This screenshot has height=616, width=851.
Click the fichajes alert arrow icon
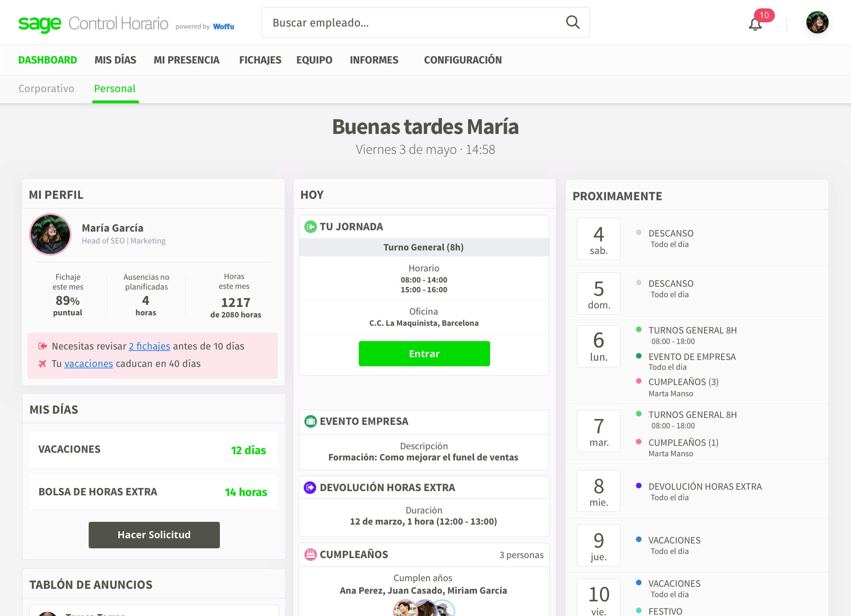click(42, 346)
